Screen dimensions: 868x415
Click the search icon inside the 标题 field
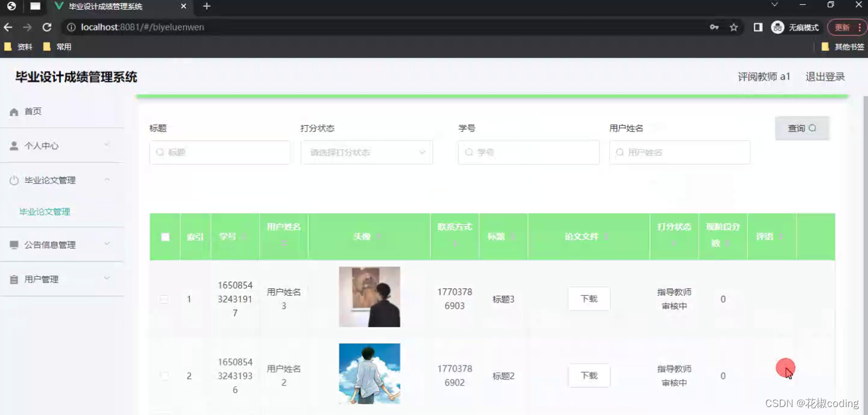(x=158, y=152)
